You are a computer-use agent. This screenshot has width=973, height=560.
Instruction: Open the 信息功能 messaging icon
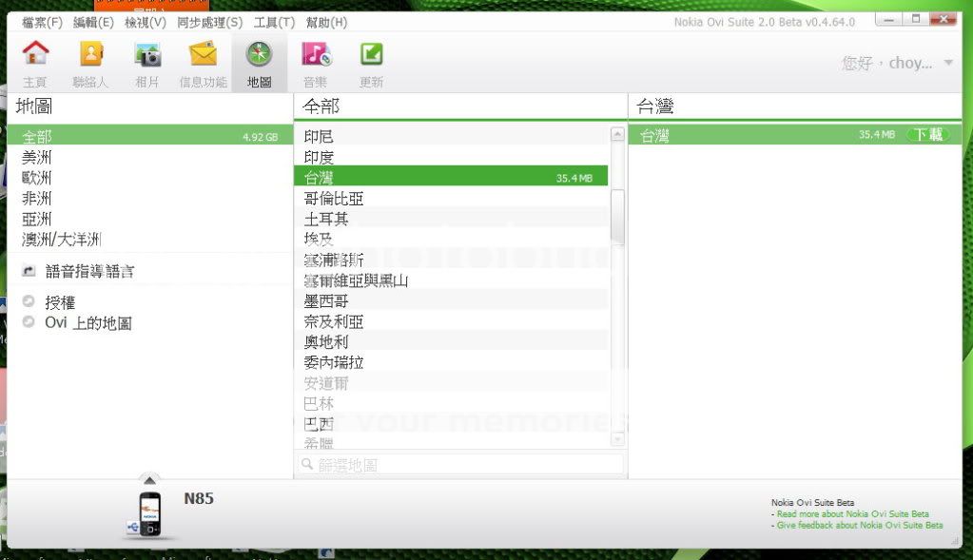coord(203,54)
